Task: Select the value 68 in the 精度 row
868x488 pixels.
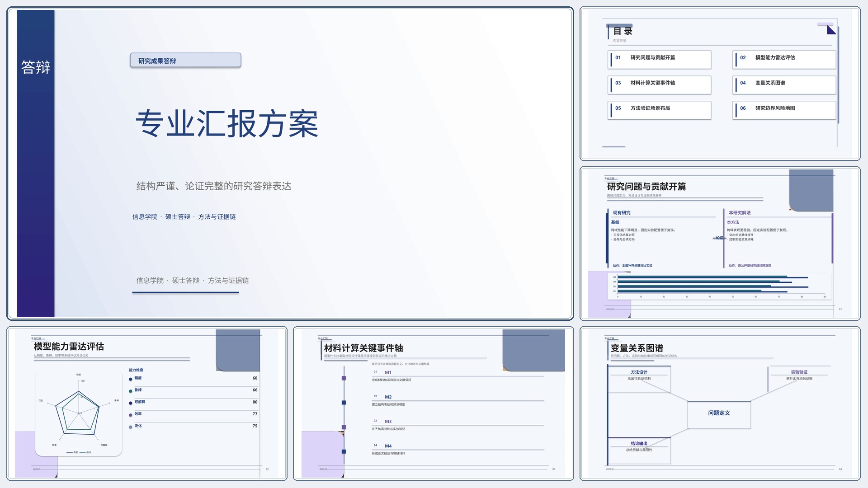Action: click(x=255, y=378)
